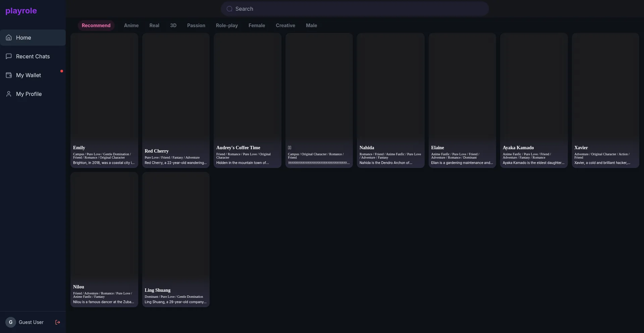Open Audrey's Coffee Time card
The image size is (644, 333).
[247, 100]
